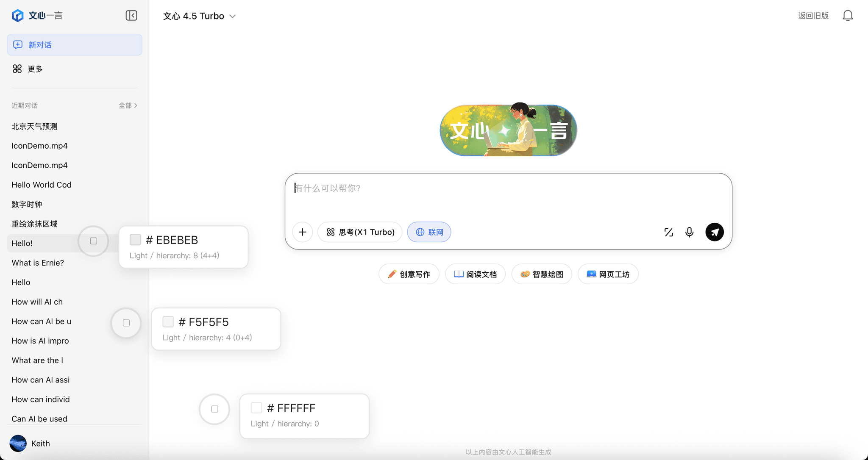Toggle the 联网 web search option

tap(429, 232)
